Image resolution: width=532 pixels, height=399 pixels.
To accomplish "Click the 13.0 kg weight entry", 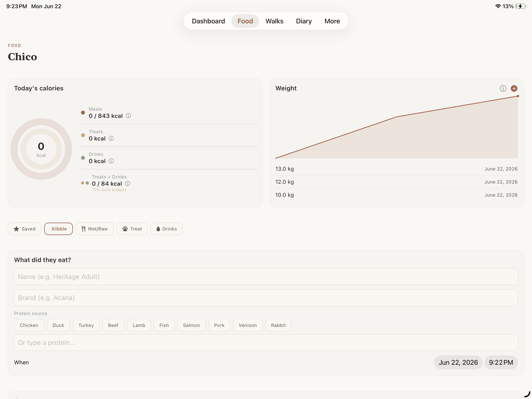I will [x=396, y=169].
